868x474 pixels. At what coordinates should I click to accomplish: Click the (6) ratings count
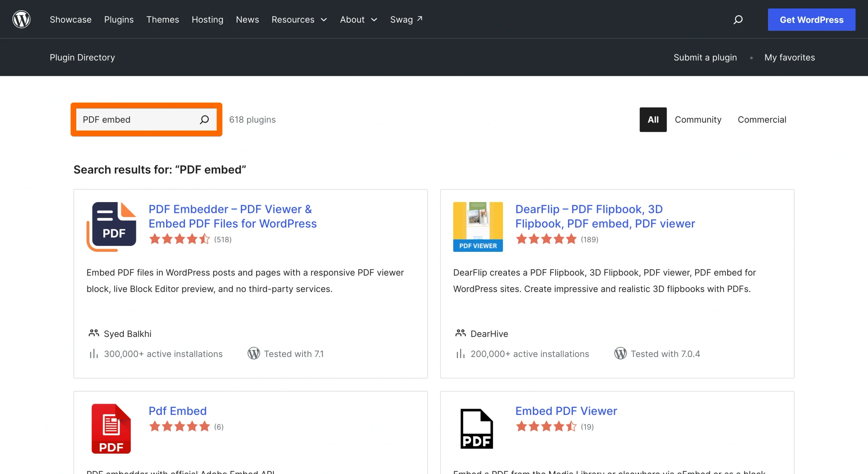219,427
